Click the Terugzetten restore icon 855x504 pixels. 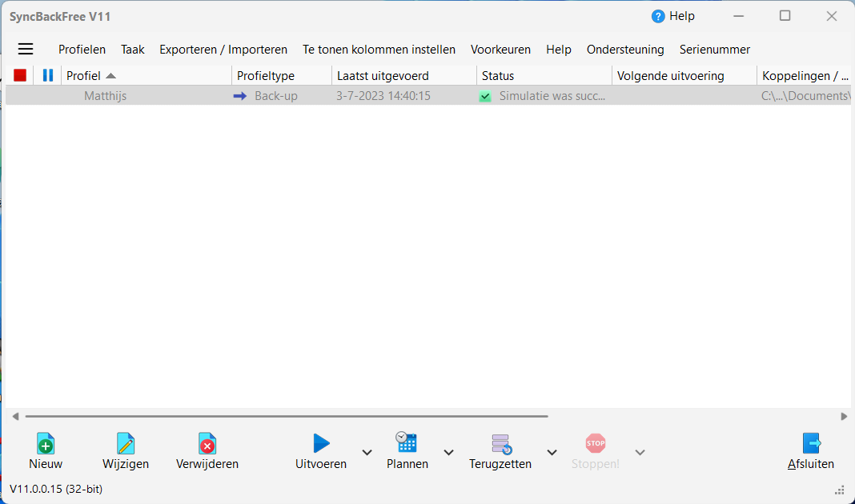tap(500, 444)
